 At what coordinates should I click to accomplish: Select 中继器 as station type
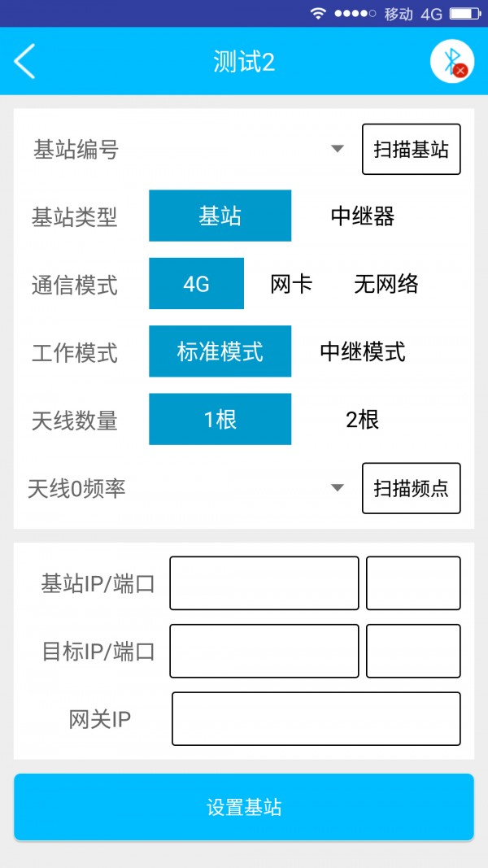point(363,216)
